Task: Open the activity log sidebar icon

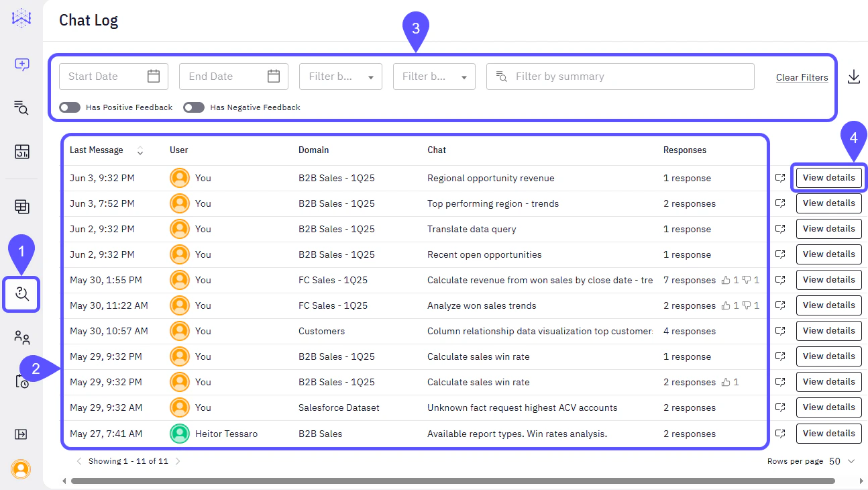Action: point(21,381)
